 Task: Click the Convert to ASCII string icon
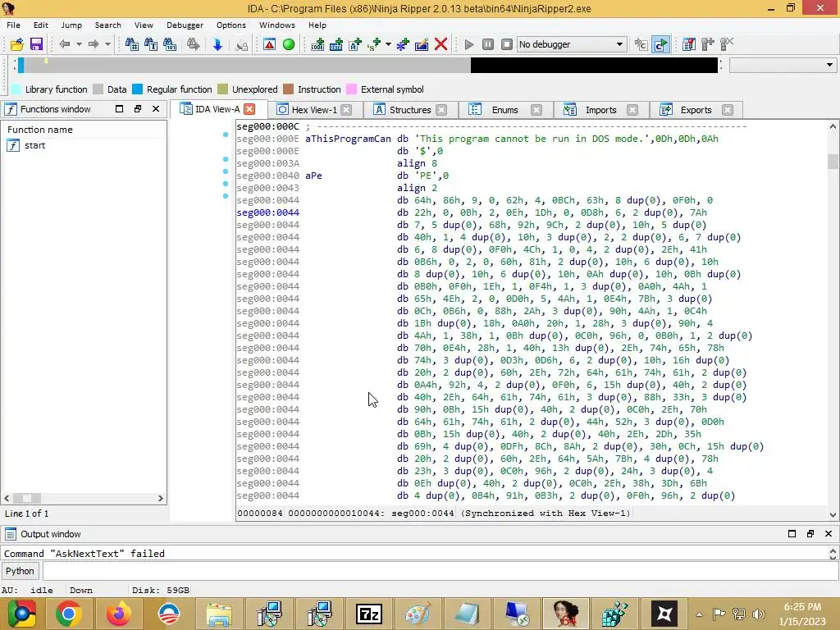355,44
